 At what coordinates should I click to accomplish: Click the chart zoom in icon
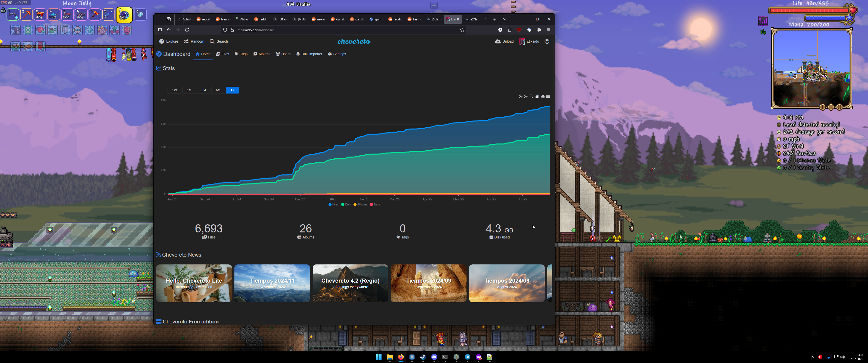pyautogui.click(x=520, y=96)
